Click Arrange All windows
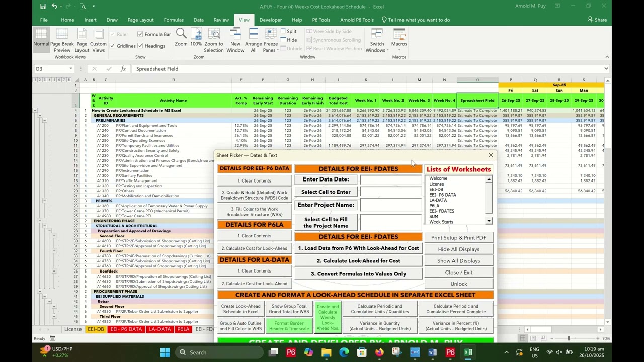Screen dimensions: 644x362 pos(254,41)
